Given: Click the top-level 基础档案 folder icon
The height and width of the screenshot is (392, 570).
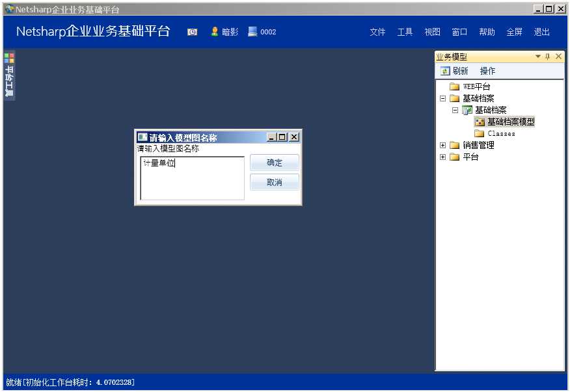Looking at the screenshot, I should [454, 98].
